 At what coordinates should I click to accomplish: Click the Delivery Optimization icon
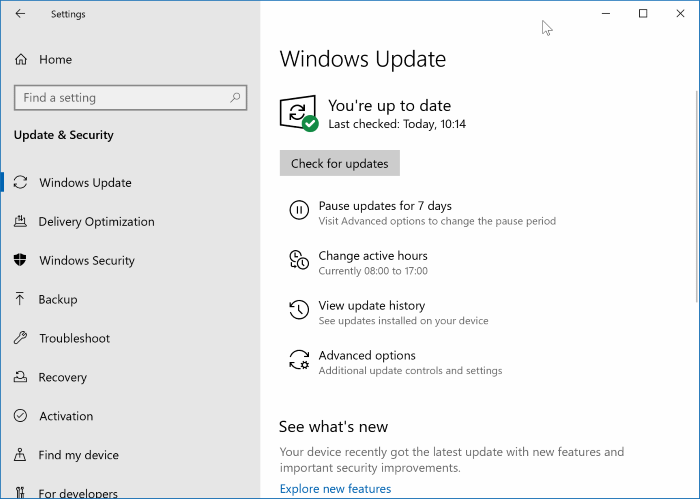tap(20, 221)
